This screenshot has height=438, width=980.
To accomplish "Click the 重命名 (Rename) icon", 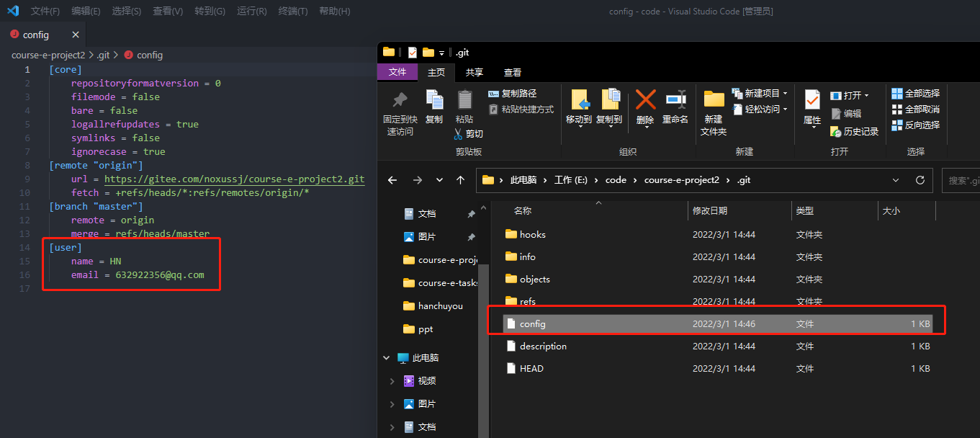I will tap(675, 100).
